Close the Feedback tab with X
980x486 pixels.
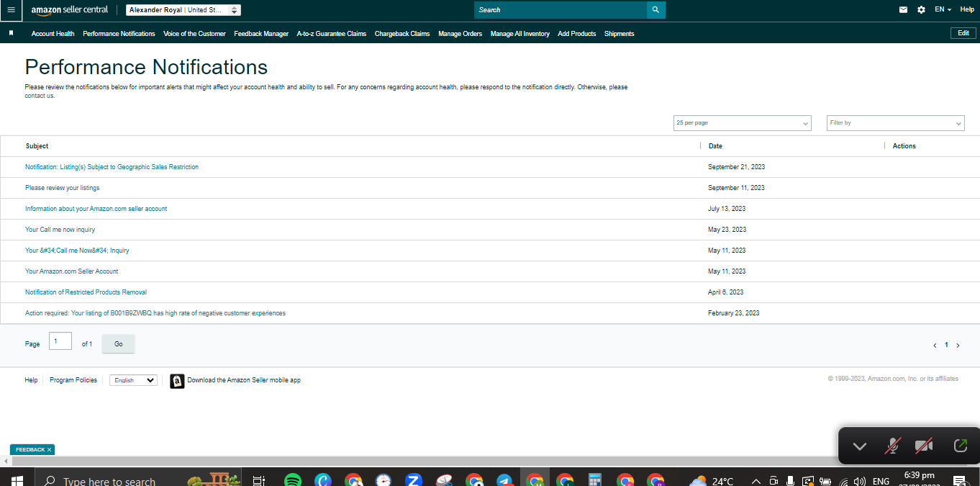(49, 449)
